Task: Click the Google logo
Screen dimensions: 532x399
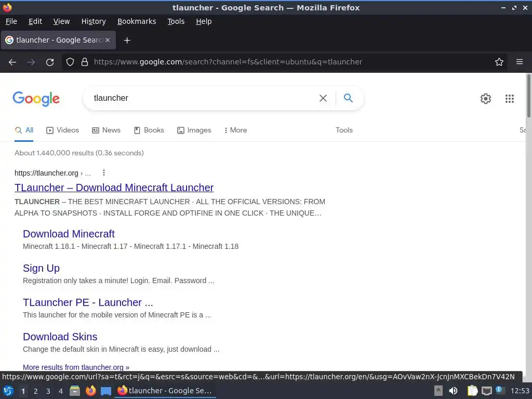Action: (36, 99)
